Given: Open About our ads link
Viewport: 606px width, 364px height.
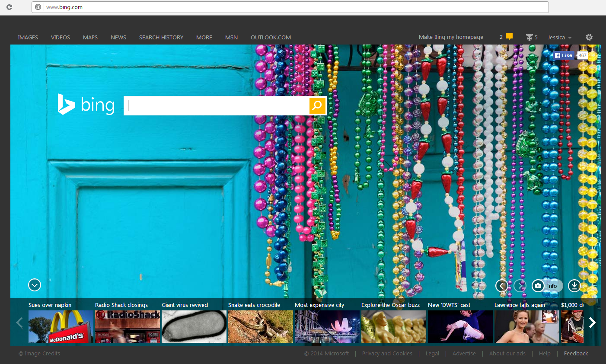Looking at the screenshot, I should pos(507,353).
